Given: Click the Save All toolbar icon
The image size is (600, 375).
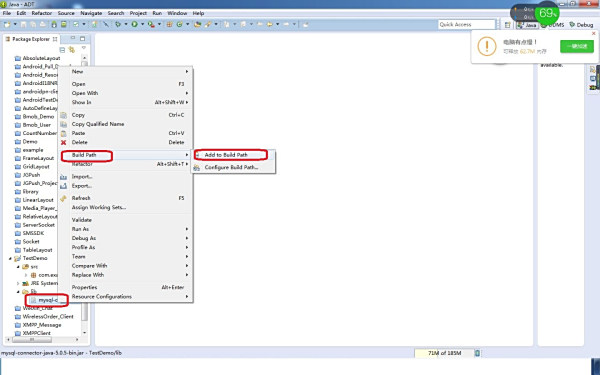Looking at the screenshot, I should [x=33, y=24].
